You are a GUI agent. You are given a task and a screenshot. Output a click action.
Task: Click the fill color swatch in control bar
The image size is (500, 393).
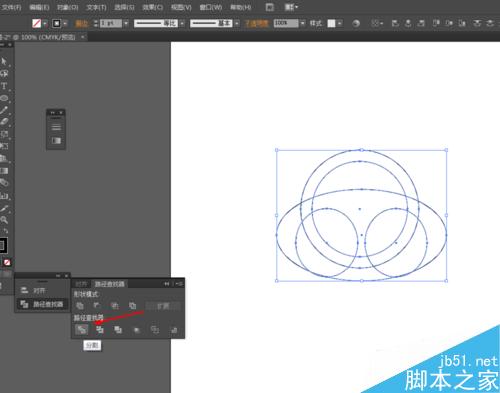tap(36, 23)
